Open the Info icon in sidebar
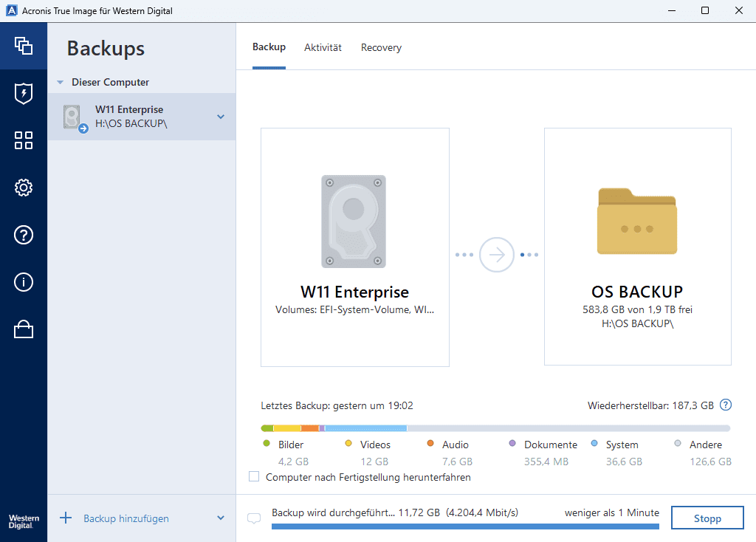Screen dimensions: 756x542 pos(24,282)
